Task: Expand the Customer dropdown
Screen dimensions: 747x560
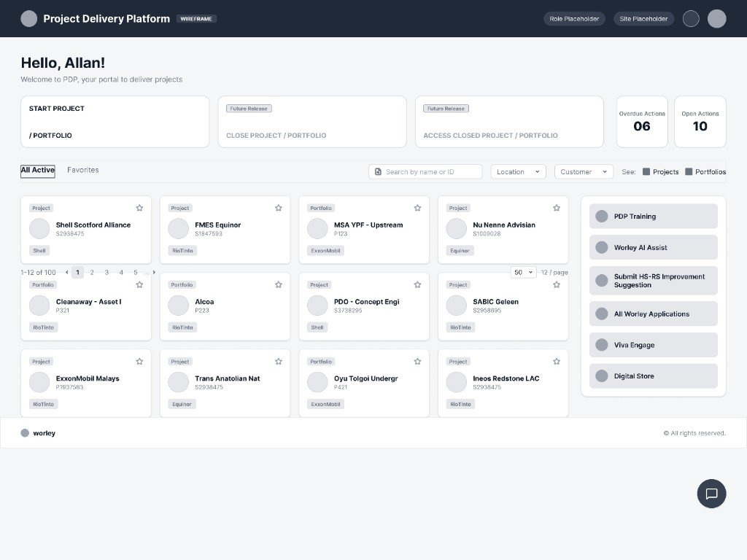Action: click(x=584, y=172)
